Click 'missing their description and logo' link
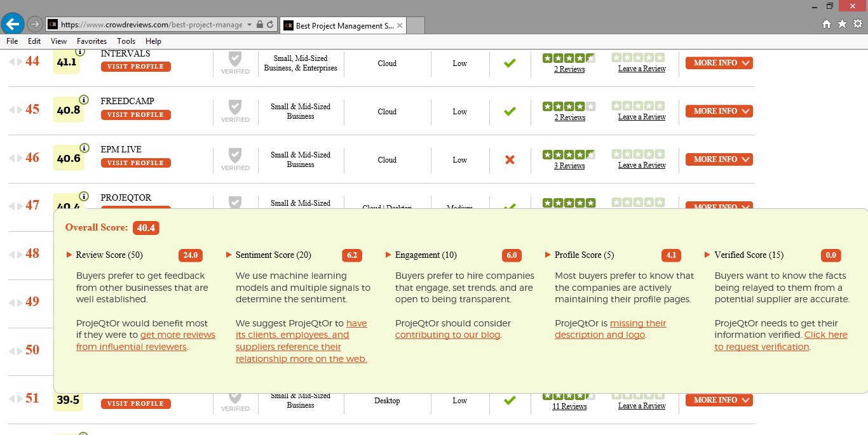868x435 pixels. click(611, 329)
